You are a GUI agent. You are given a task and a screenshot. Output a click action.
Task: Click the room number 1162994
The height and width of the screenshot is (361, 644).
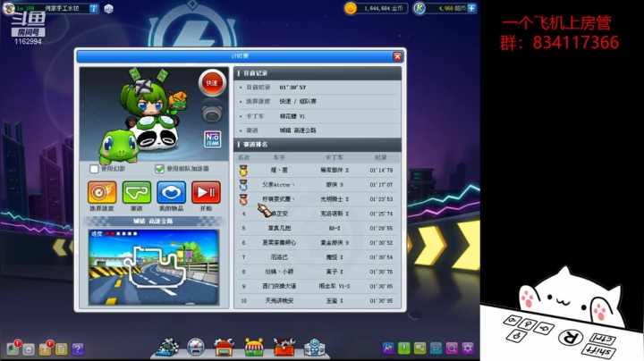click(x=28, y=41)
